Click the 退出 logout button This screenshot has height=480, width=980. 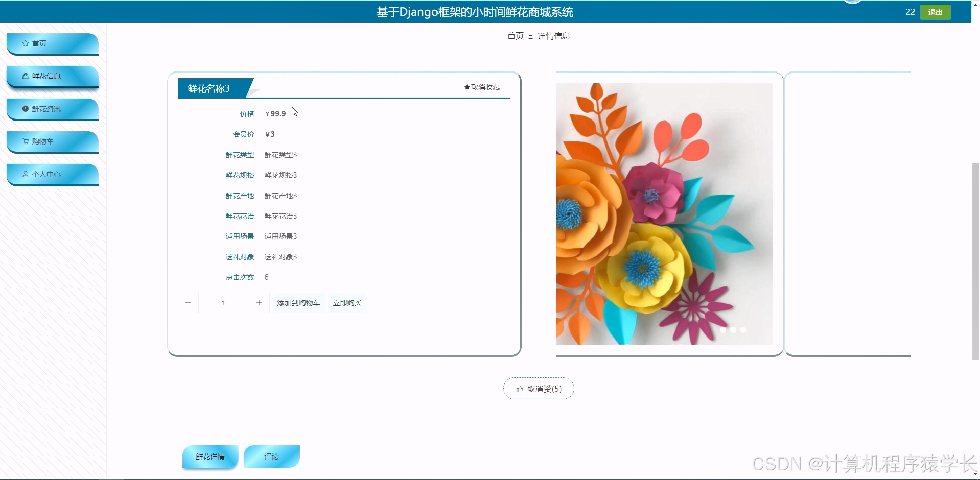click(935, 12)
